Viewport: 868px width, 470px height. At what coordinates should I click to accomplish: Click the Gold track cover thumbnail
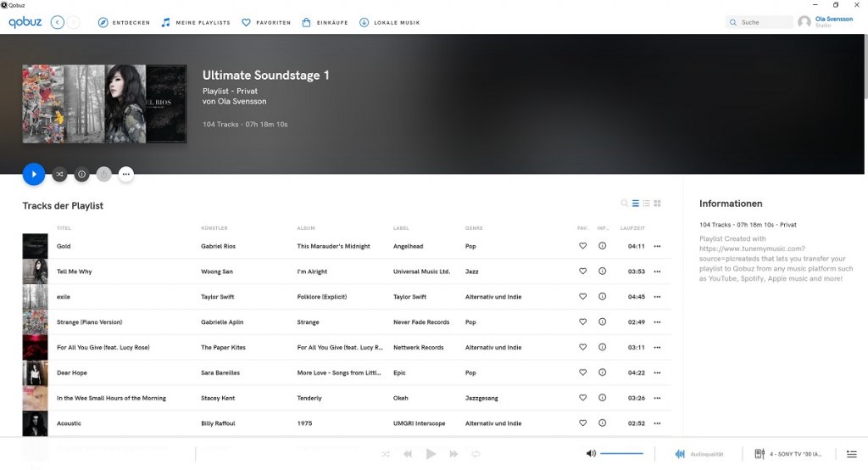(x=35, y=246)
